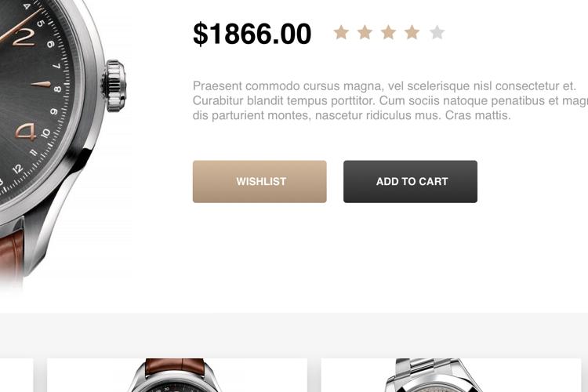Click the rose-gold numeral 4 on dial
Image resolution: width=588 pixels, height=392 pixels.
pyautogui.click(x=26, y=131)
